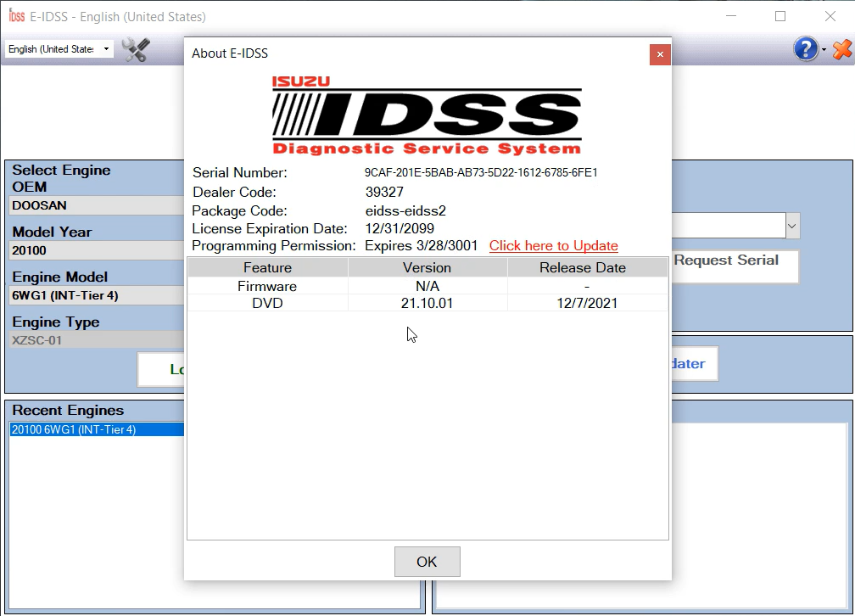
Task: Click the Request Serial button
Action: click(x=735, y=266)
